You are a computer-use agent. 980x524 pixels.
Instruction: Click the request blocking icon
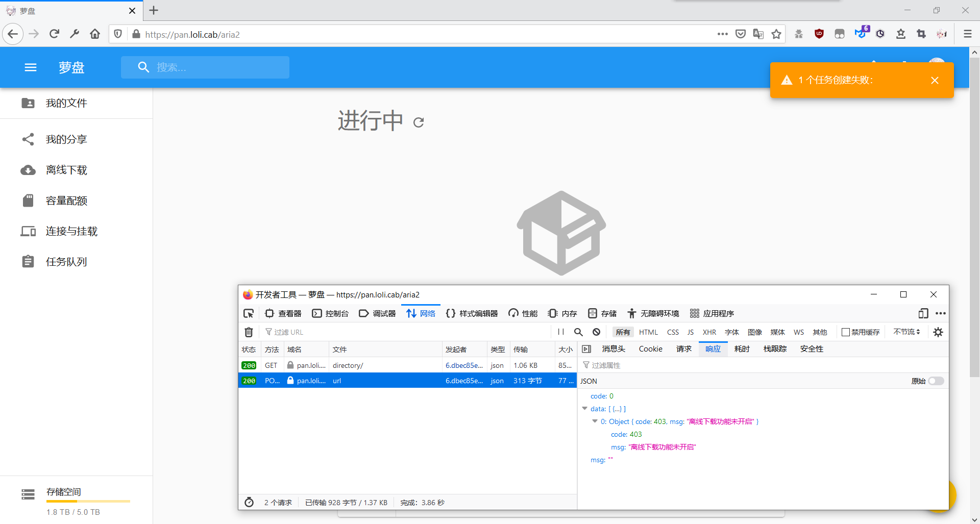pyautogui.click(x=596, y=332)
